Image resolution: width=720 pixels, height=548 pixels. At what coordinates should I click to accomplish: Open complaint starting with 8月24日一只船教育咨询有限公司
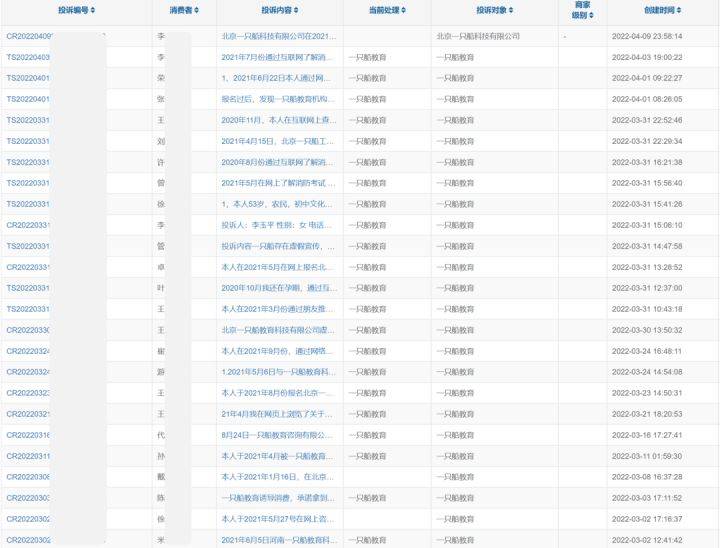click(x=279, y=435)
